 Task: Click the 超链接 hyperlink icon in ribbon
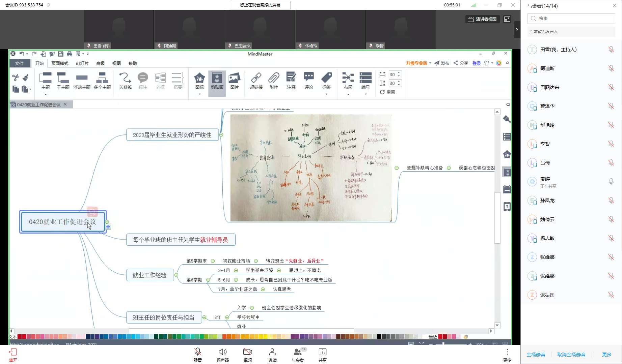pos(256,81)
